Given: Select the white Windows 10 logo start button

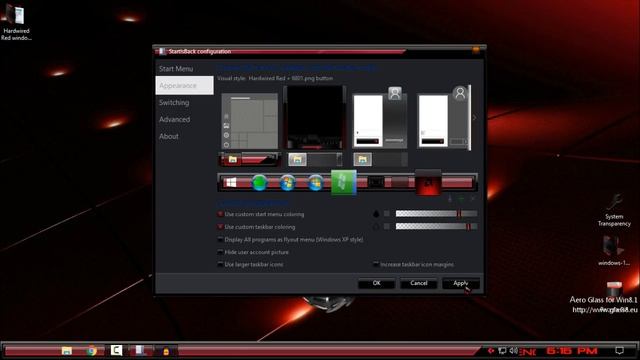Looking at the screenshot, I should tap(231, 183).
